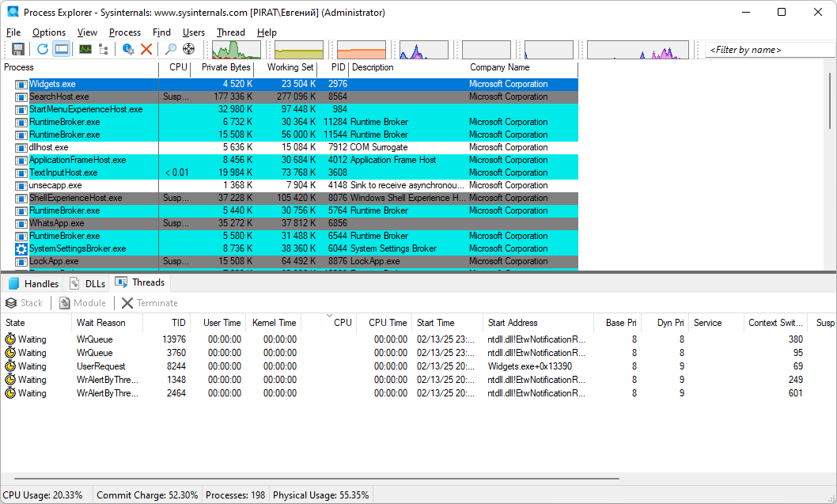Open the View menu
Image resolution: width=837 pixels, height=504 pixels.
click(87, 32)
